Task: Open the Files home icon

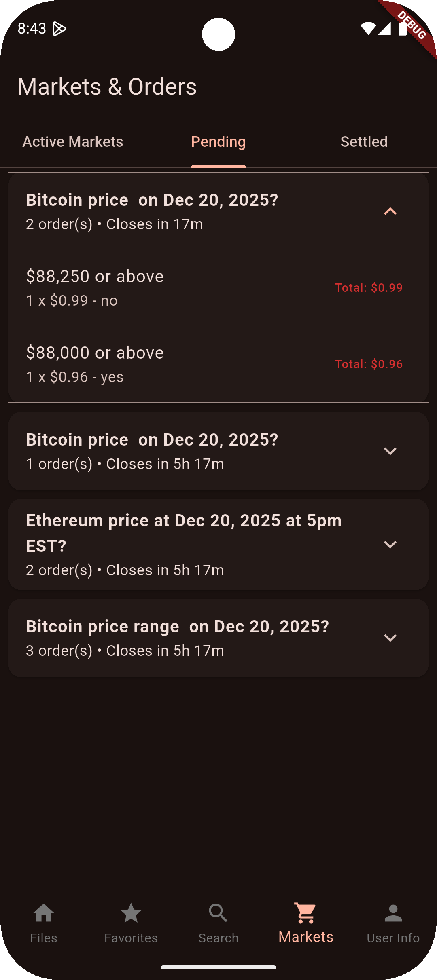Action: 44,914
